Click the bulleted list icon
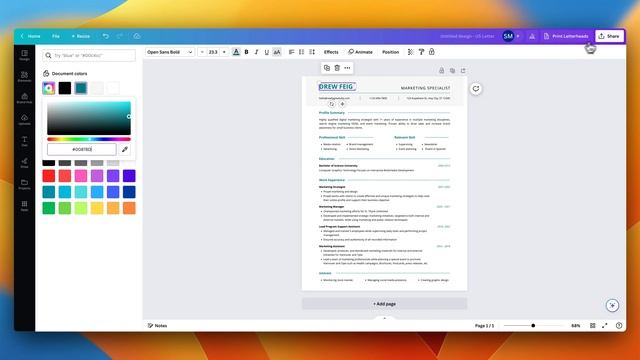This screenshot has height=360, width=640. coord(302,52)
